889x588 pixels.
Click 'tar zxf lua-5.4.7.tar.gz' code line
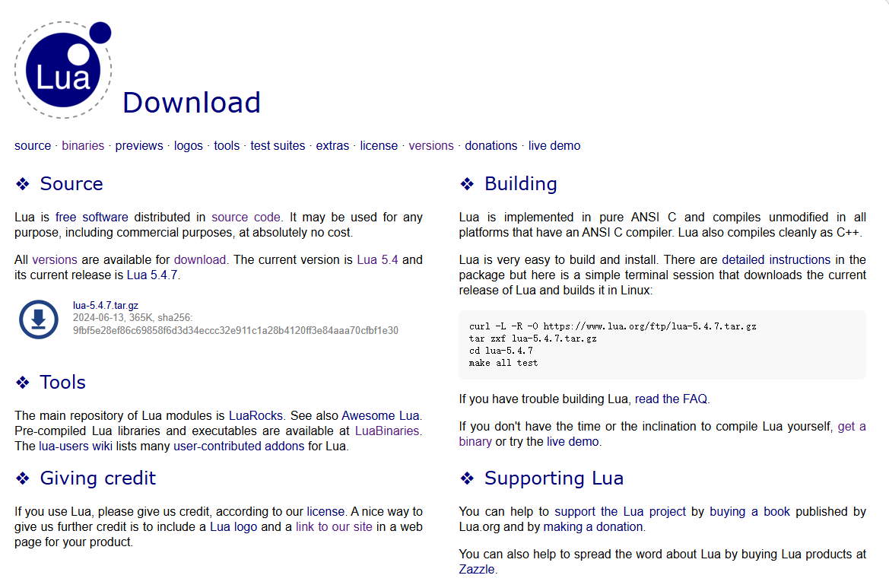pos(532,338)
